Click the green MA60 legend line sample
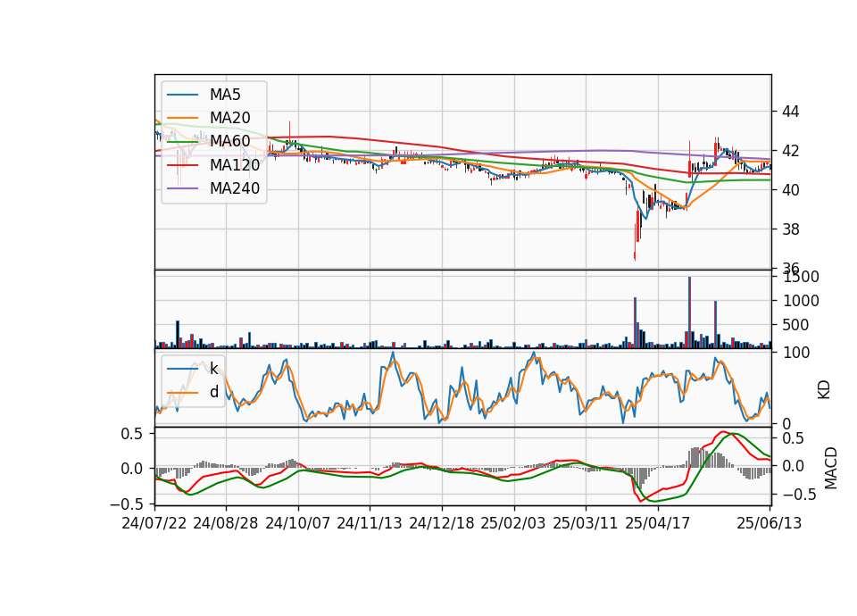The width and height of the screenshot is (857, 616). point(182,142)
